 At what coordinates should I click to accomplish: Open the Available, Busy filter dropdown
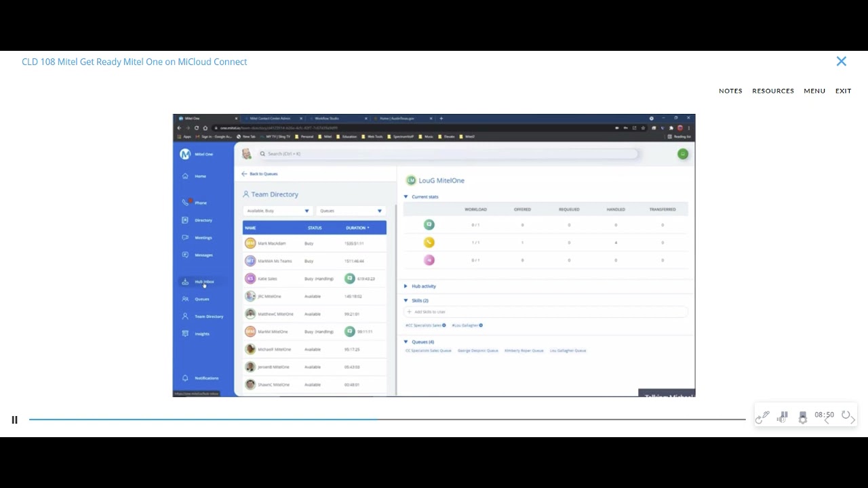tap(277, 211)
